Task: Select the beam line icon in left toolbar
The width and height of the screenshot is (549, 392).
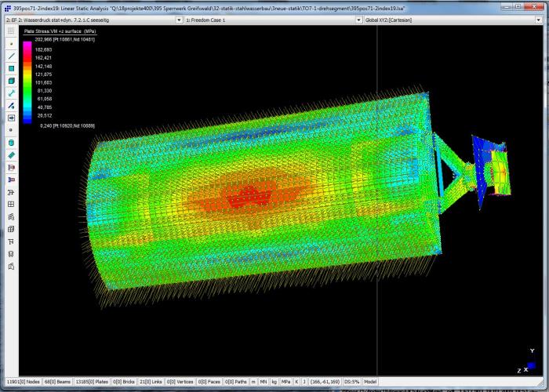Action: click(11, 56)
